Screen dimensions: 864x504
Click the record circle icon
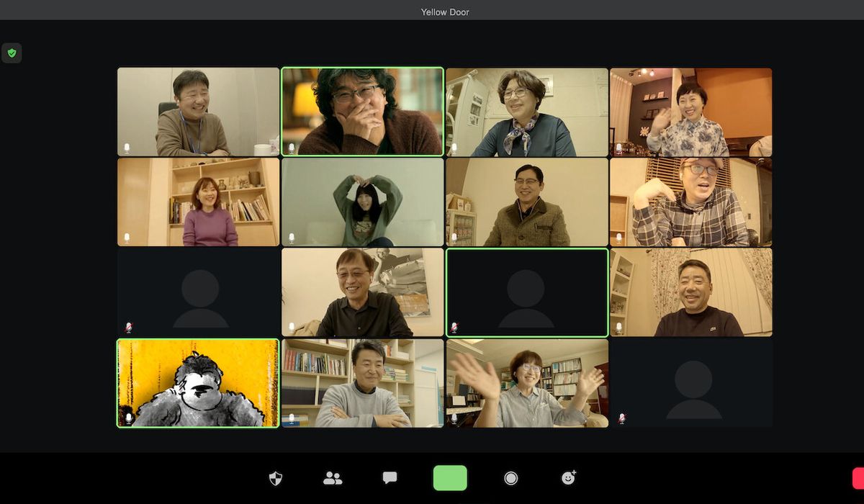tap(511, 478)
